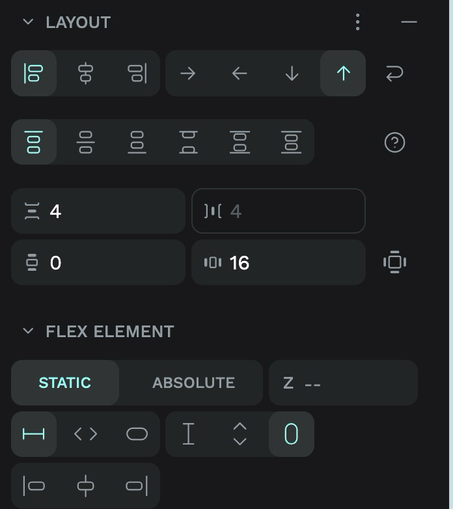This screenshot has height=509, width=453.
Task: Toggle independent padding icon
Action: tap(395, 262)
